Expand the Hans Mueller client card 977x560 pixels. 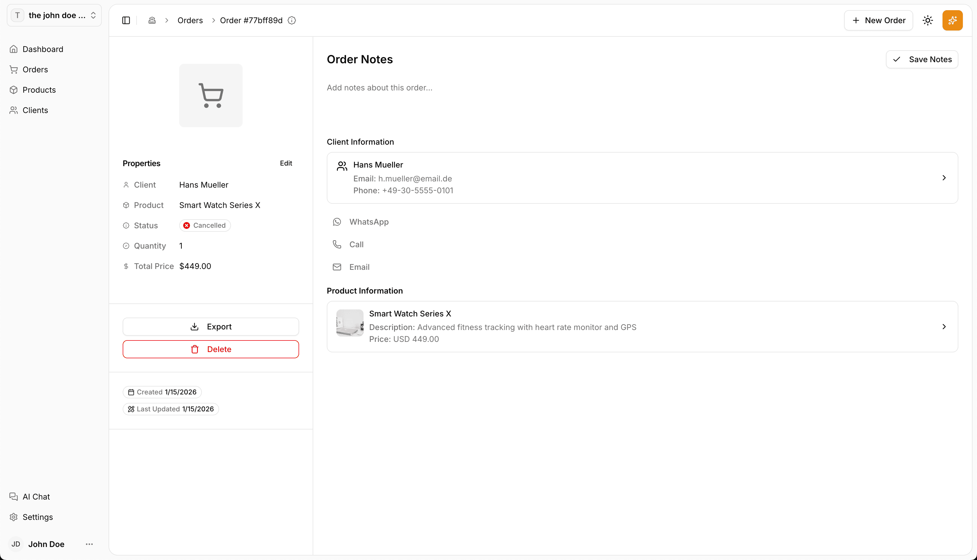pyautogui.click(x=944, y=178)
